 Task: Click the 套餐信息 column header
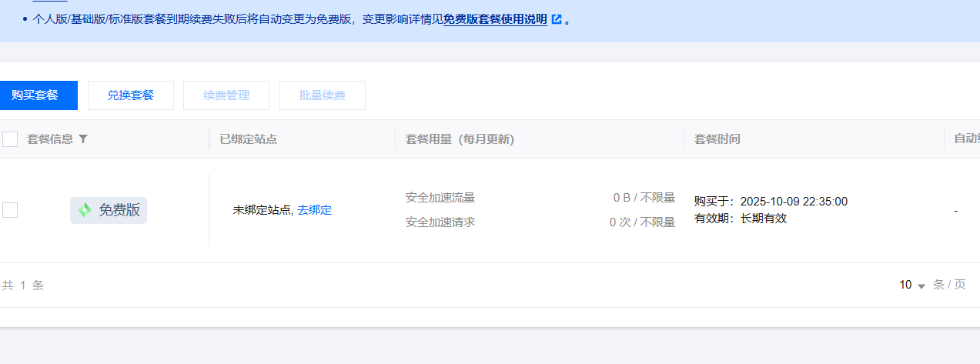pyautogui.click(x=50, y=139)
